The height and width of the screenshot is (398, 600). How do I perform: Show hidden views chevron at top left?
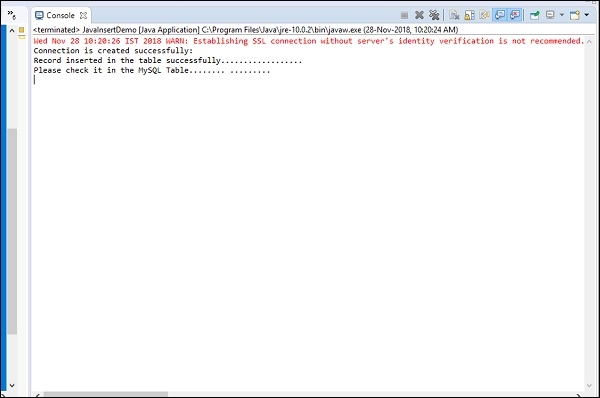coord(12,15)
